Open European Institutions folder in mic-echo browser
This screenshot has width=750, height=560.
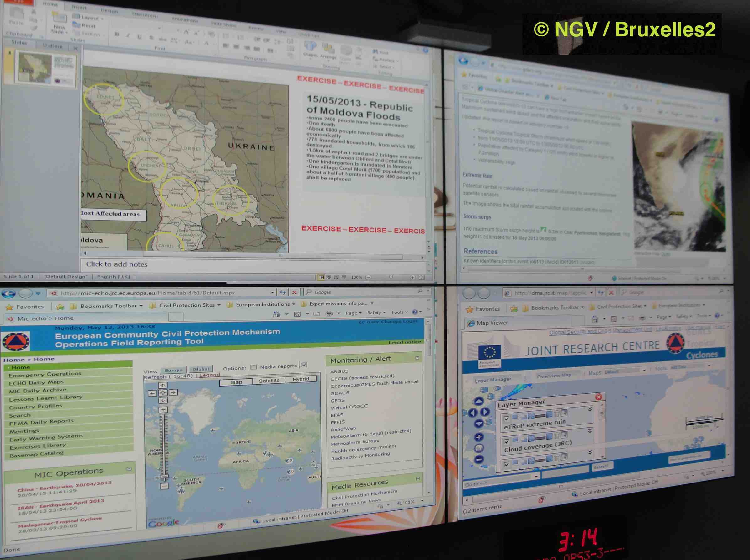tap(262, 304)
